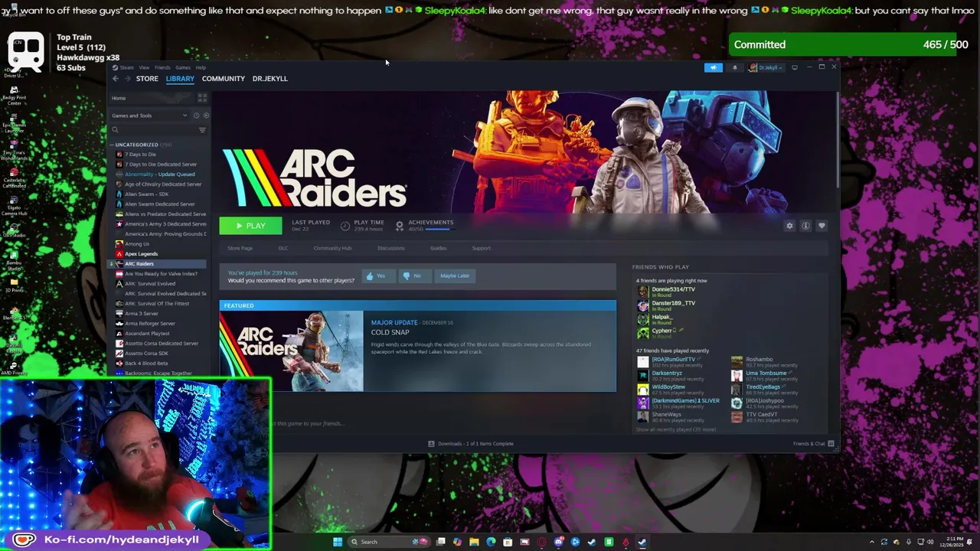980x551 pixels.
Task: Open the Dr.Jekyll account dropdown
Action: pyautogui.click(x=766, y=67)
